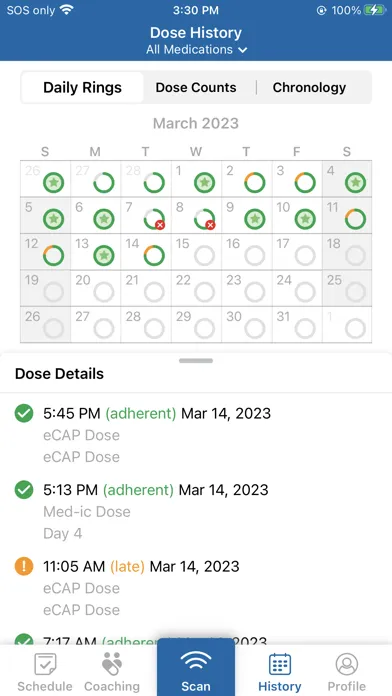
Task: Tap the partial ring on March 12
Action: point(53,256)
